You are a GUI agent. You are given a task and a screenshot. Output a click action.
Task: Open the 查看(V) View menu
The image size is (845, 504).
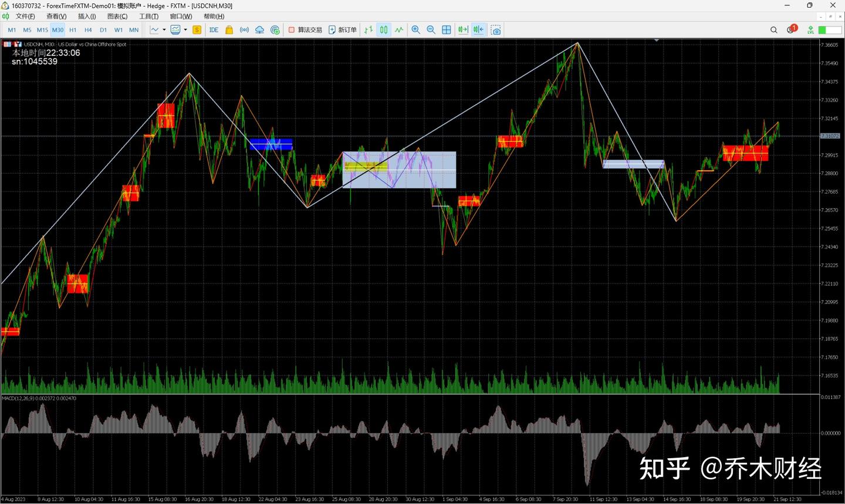click(56, 16)
